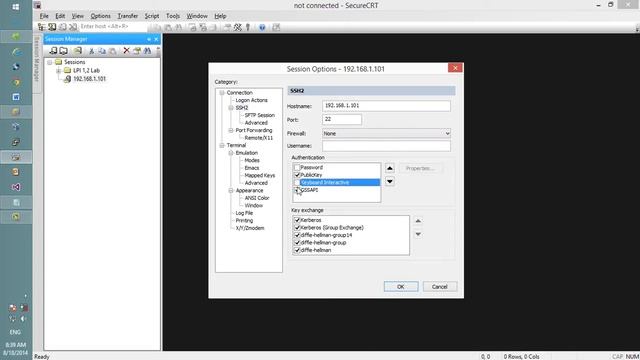Screen dimensions: 640x360
Task: Collapse the LPI 1,2 Lab folder
Action: click(58, 70)
